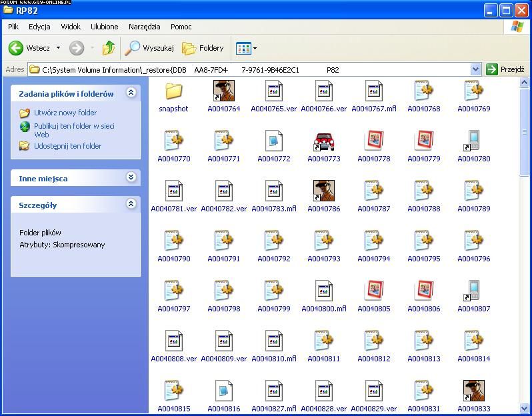Image resolution: width=532 pixels, height=416 pixels.
Task: Click the vertical scrollbar down arrow
Action: [525, 408]
